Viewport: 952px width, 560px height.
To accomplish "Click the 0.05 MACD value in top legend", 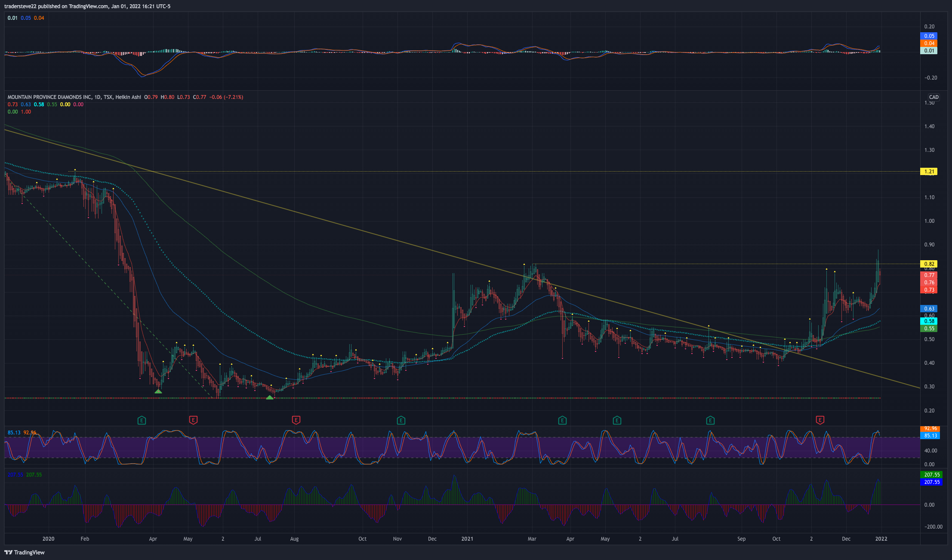I will (26, 18).
